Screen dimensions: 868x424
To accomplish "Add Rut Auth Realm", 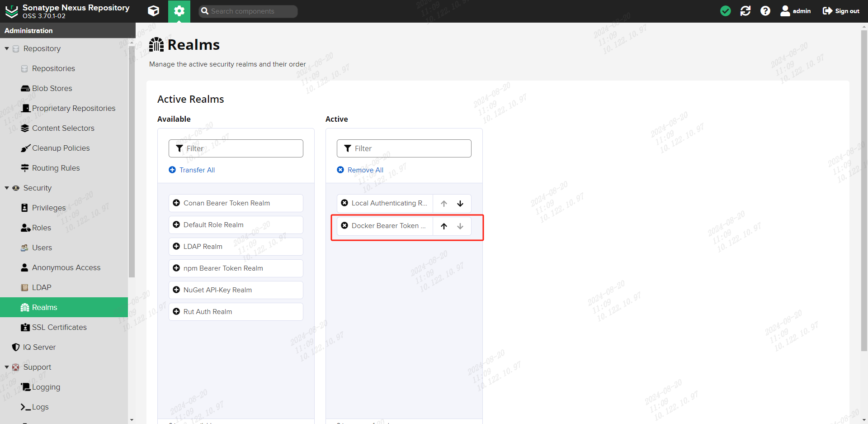I will tap(236, 312).
